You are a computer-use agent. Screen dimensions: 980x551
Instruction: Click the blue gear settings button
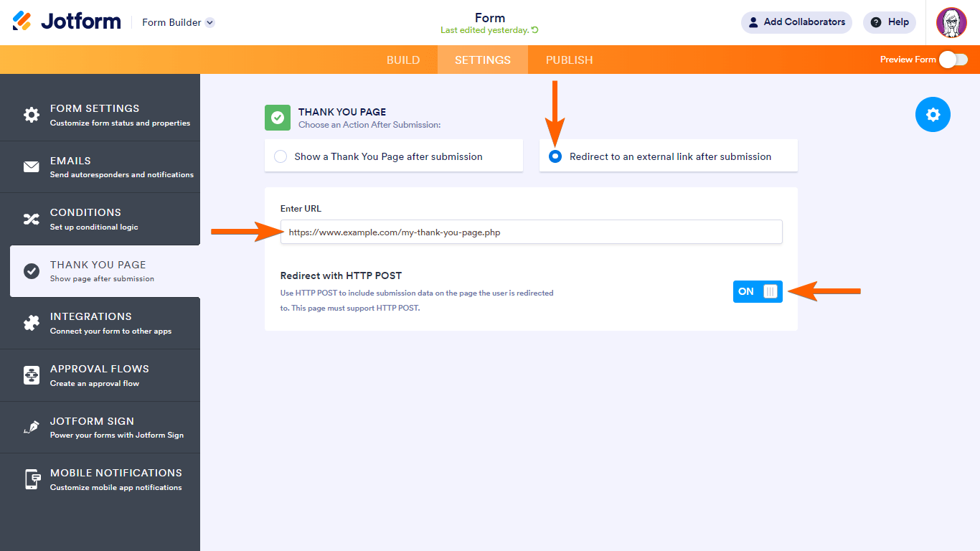pos(933,115)
